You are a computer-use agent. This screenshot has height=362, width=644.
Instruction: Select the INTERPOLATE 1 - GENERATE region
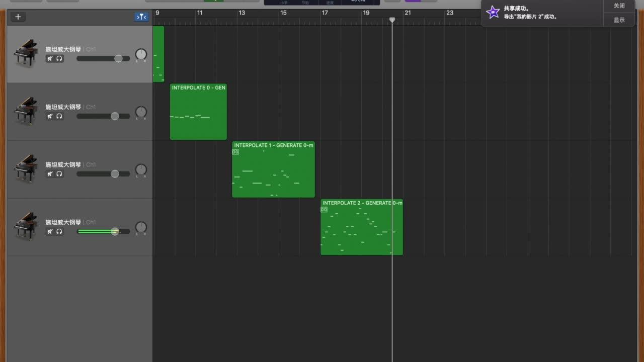pyautogui.click(x=273, y=169)
